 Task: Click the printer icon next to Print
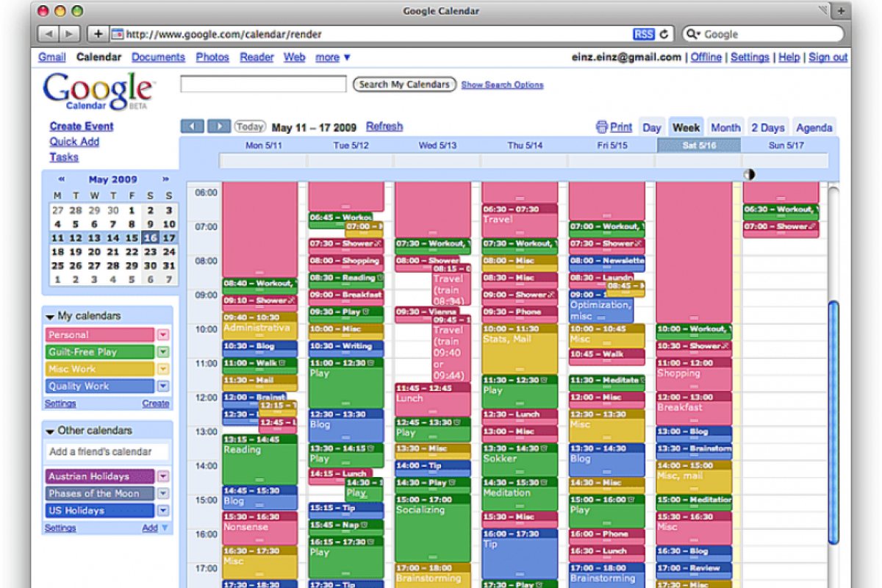tap(602, 127)
